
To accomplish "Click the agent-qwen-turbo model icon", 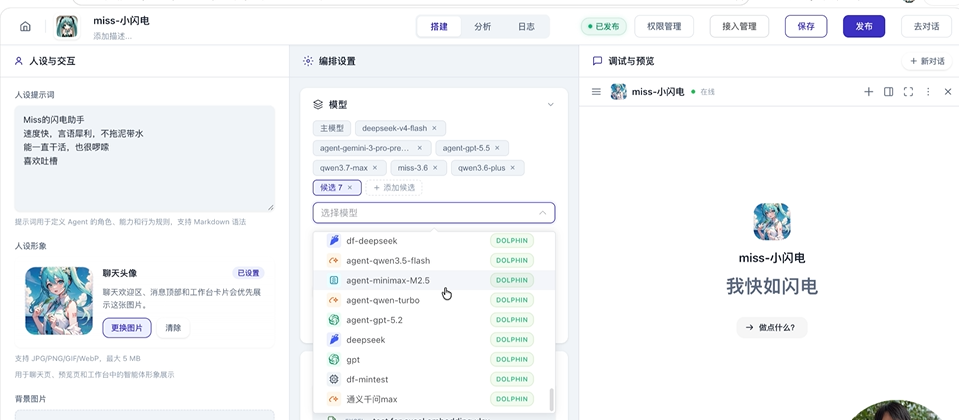I will [x=333, y=300].
